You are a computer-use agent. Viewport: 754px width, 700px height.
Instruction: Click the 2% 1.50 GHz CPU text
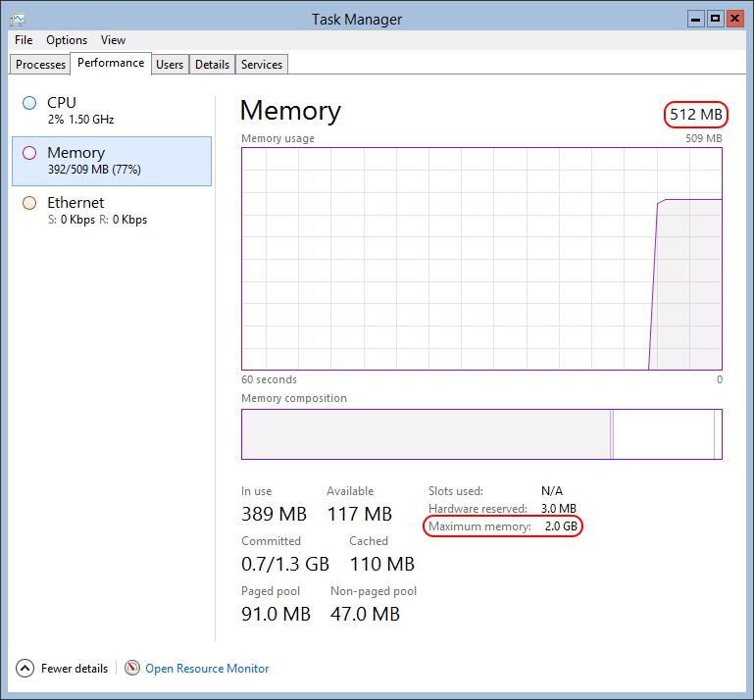(x=80, y=120)
